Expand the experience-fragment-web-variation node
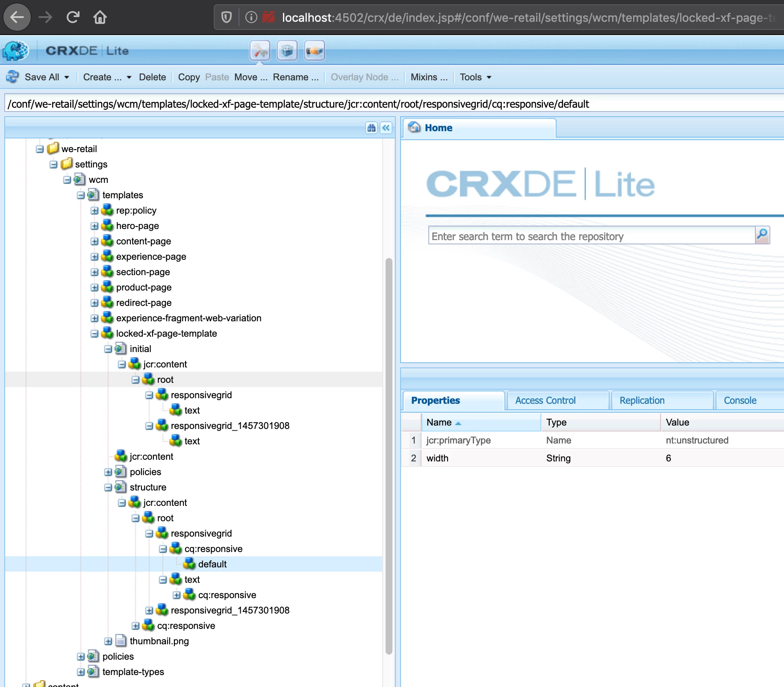 tap(94, 318)
